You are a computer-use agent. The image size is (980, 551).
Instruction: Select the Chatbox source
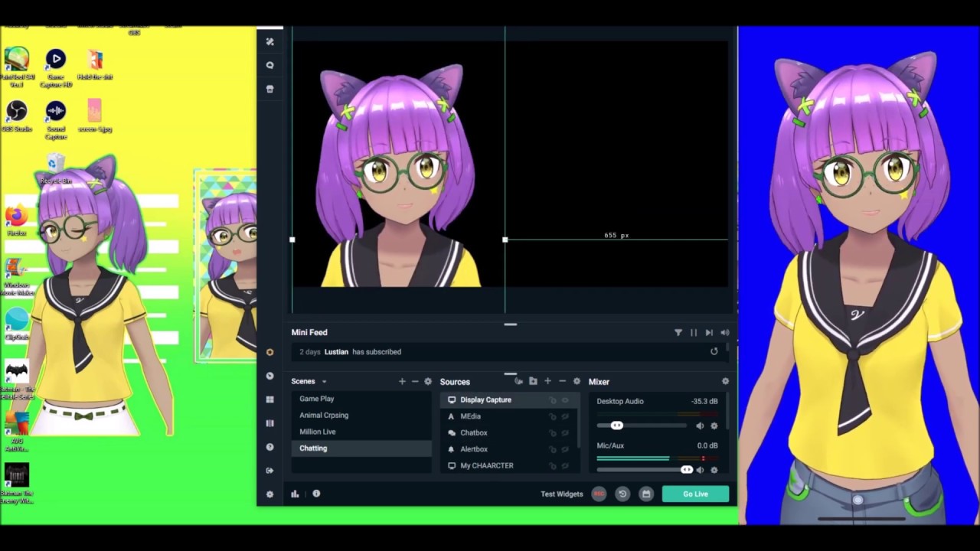tap(508, 432)
